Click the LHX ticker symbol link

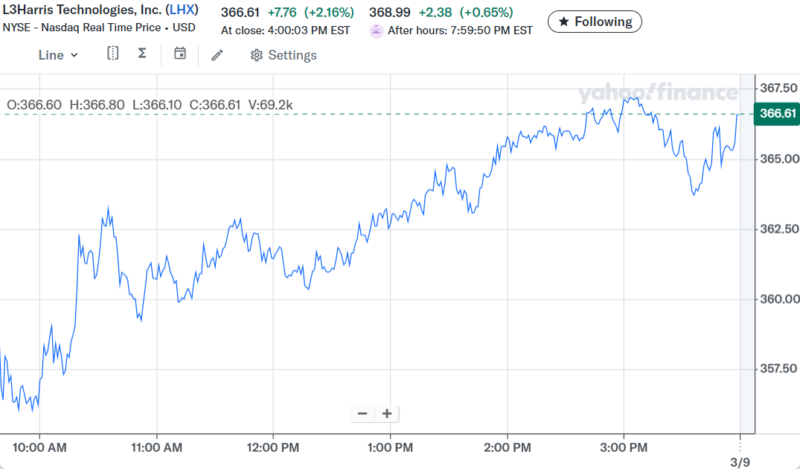tap(181, 10)
